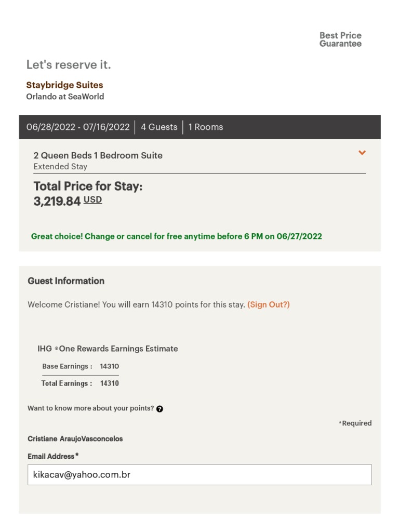Click the 2 Queen Beds 1 Bedroom Suite title
The height and width of the screenshot is (532, 399).
(98, 155)
